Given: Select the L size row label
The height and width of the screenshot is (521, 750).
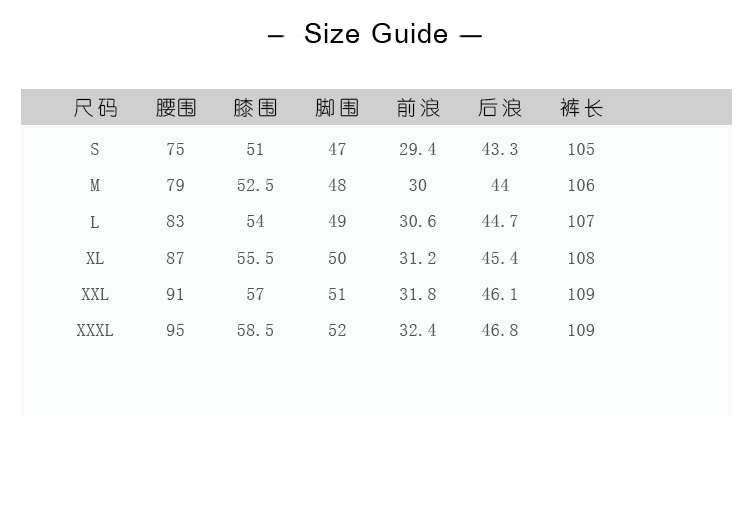Looking at the screenshot, I should point(95,221).
